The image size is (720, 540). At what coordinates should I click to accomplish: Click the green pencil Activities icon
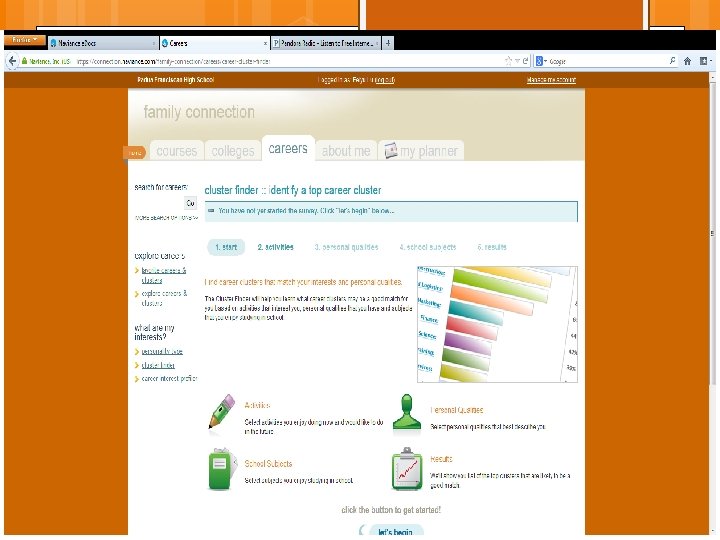[x=222, y=411]
